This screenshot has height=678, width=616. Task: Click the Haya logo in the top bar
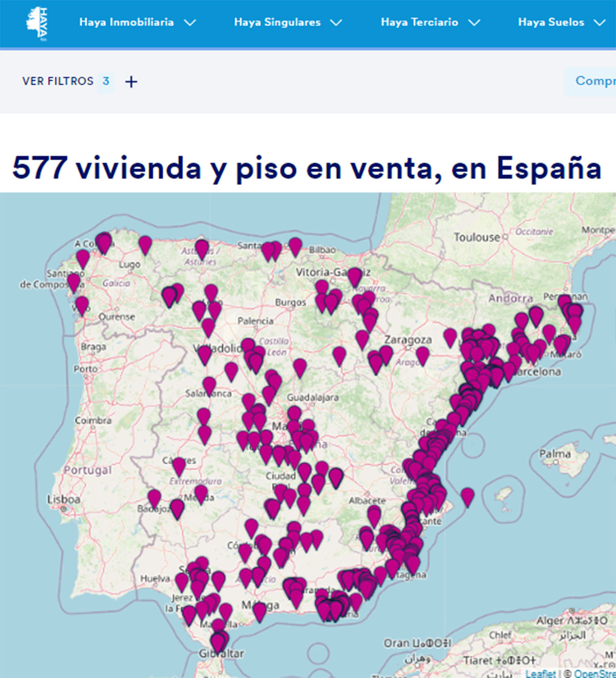[x=38, y=22]
